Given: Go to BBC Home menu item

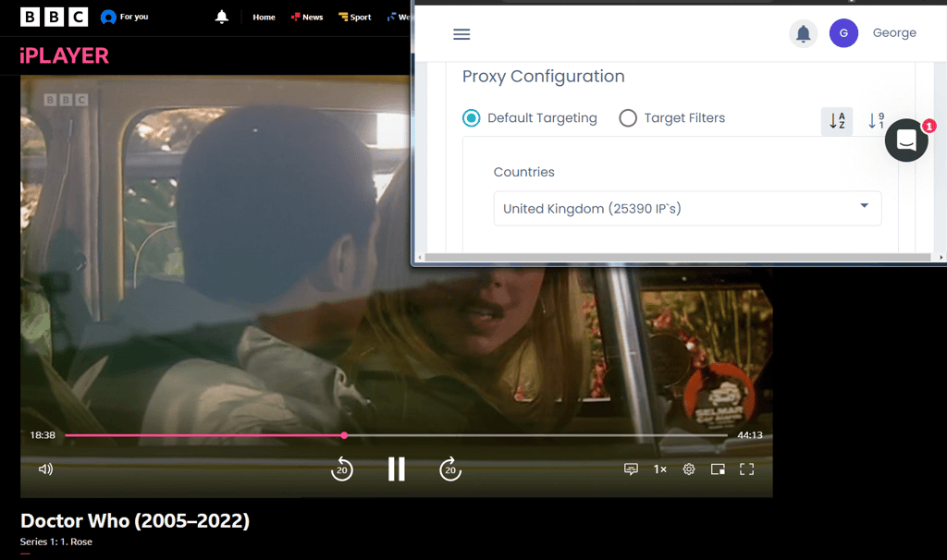Looking at the screenshot, I should tap(264, 17).
